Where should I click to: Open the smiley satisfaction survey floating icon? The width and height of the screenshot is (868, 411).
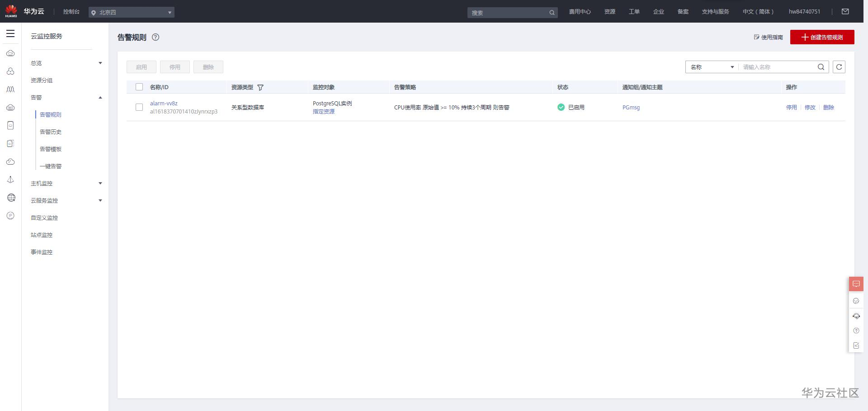856,301
